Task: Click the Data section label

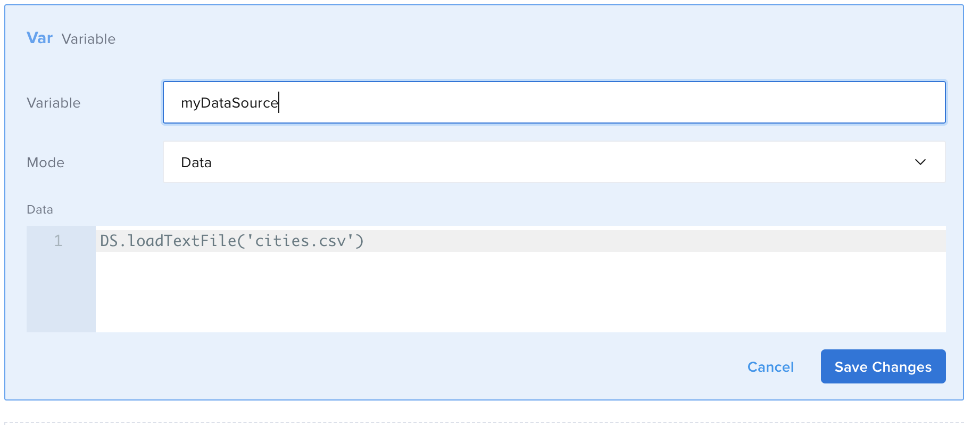Action: pyautogui.click(x=39, y=209)
